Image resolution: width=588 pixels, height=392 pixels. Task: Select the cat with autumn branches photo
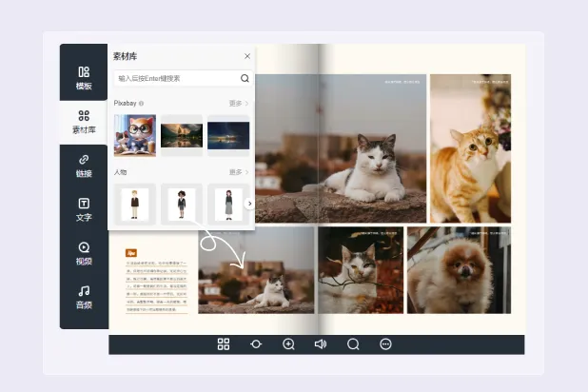tap(361, 270)
